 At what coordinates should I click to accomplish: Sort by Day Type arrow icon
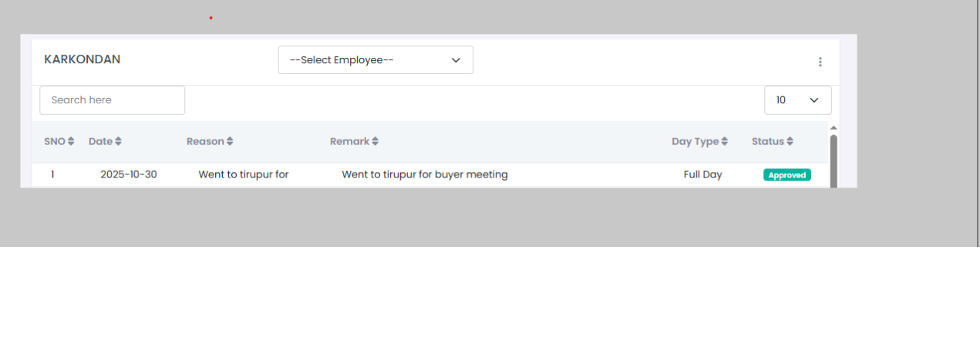725,142
